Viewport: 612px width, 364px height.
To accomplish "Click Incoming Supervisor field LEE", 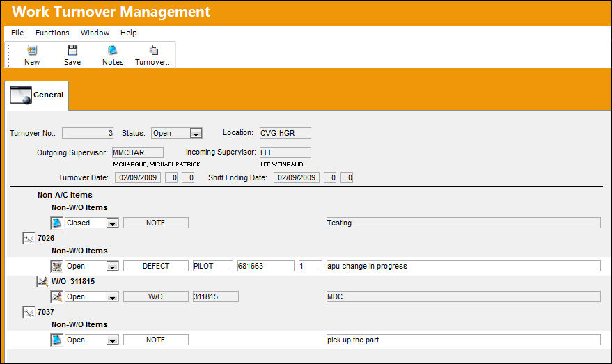I will tap(285, 152).
